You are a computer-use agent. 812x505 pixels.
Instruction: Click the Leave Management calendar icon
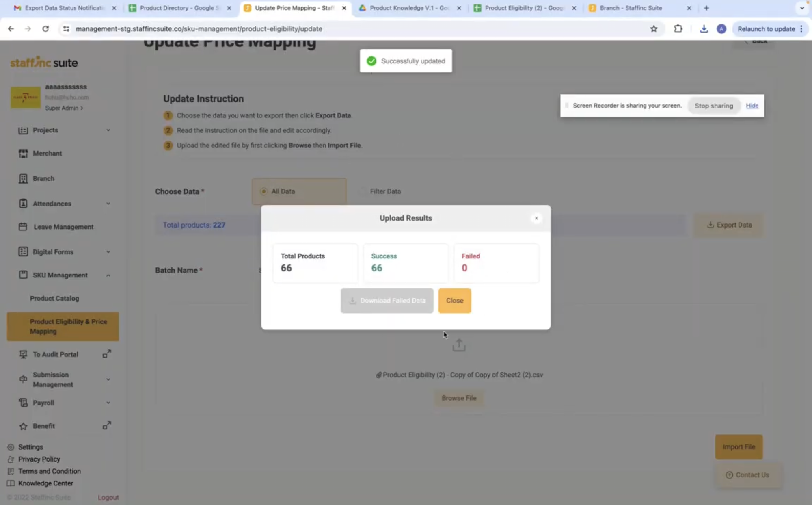[23, 227]
